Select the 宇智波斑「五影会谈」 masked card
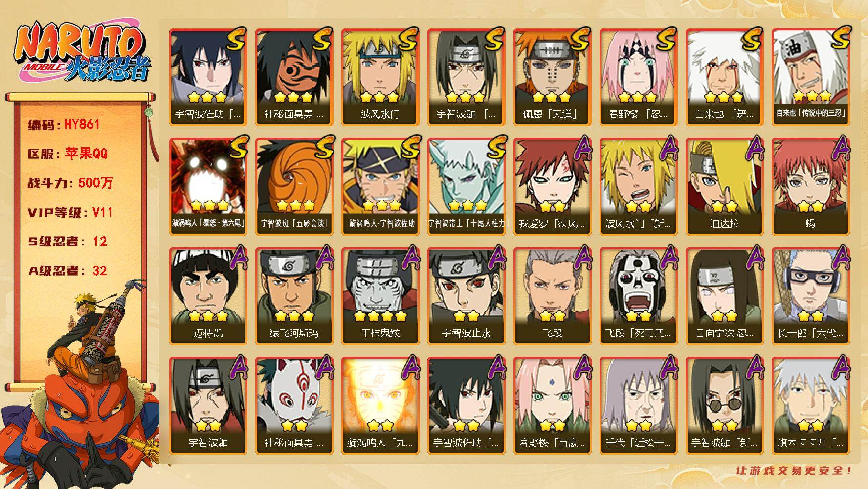 [x=294, y=186]
